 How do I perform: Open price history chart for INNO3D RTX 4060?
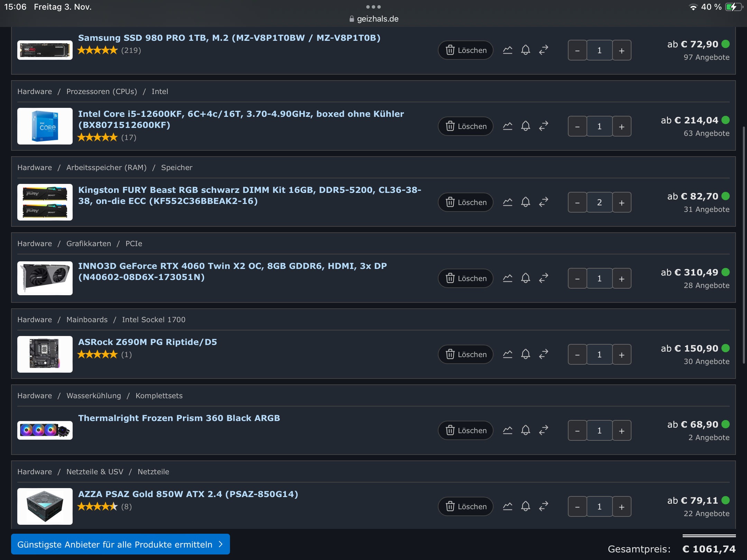click(x=507, y=278)
